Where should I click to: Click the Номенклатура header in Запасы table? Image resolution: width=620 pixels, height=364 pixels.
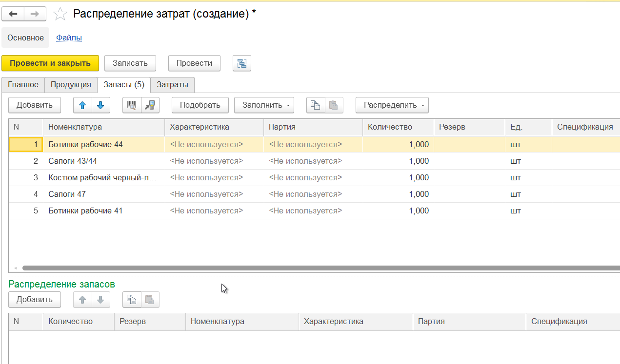[104, 127]
